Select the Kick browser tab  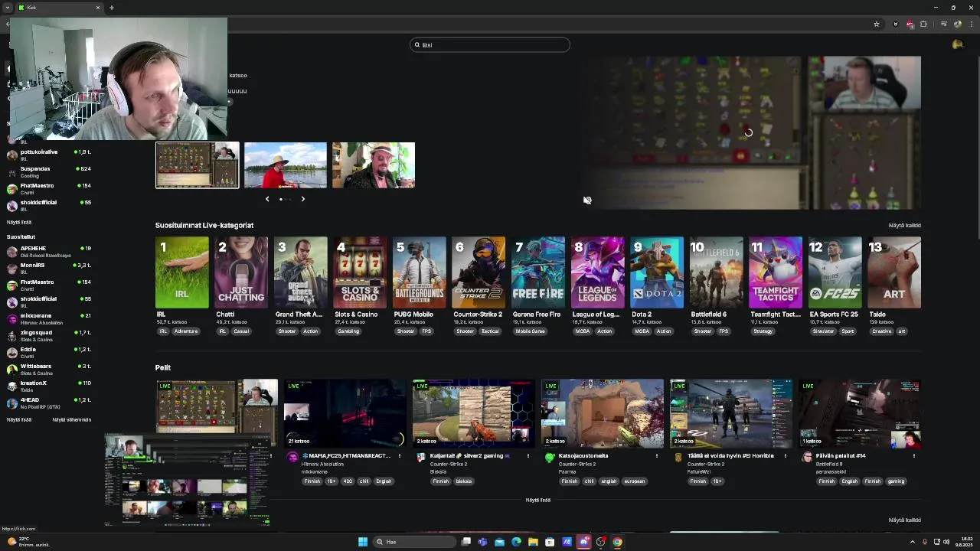pyautogui.click(x=59, y=8)
